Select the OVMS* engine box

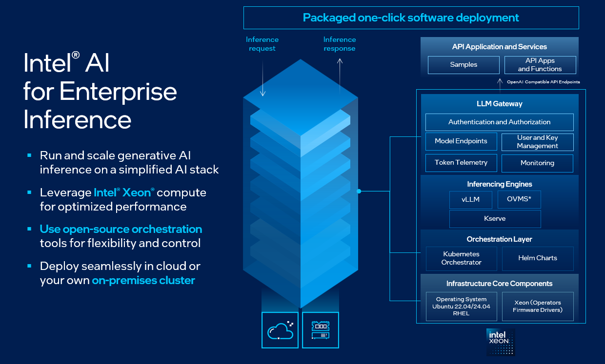click(x=519, y=199)
